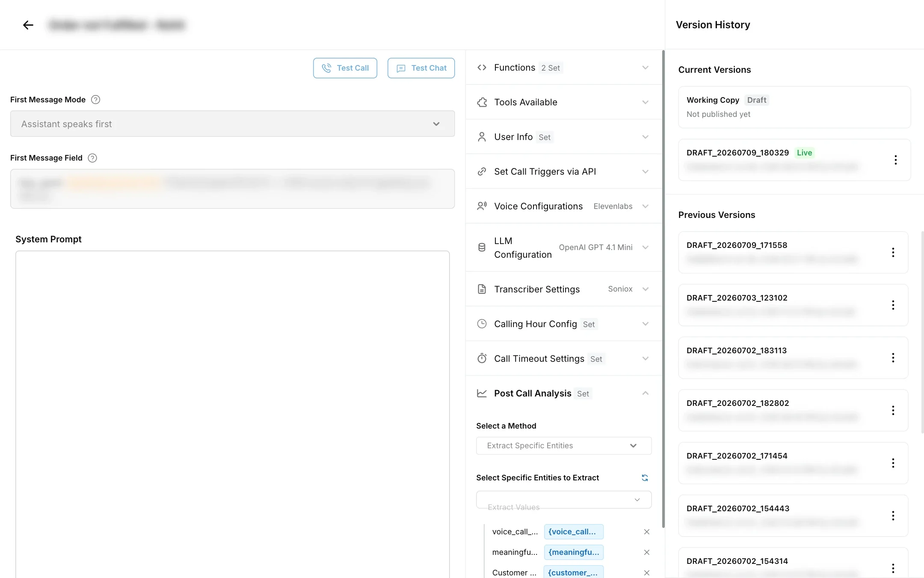Open options for DRAFT_20260702_182802

point(893,411)
